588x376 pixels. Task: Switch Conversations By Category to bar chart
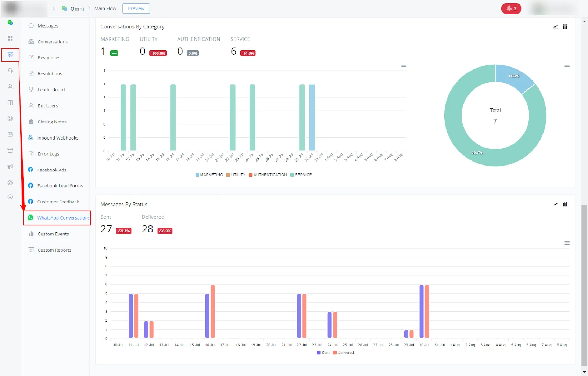[x=565, y=26]
